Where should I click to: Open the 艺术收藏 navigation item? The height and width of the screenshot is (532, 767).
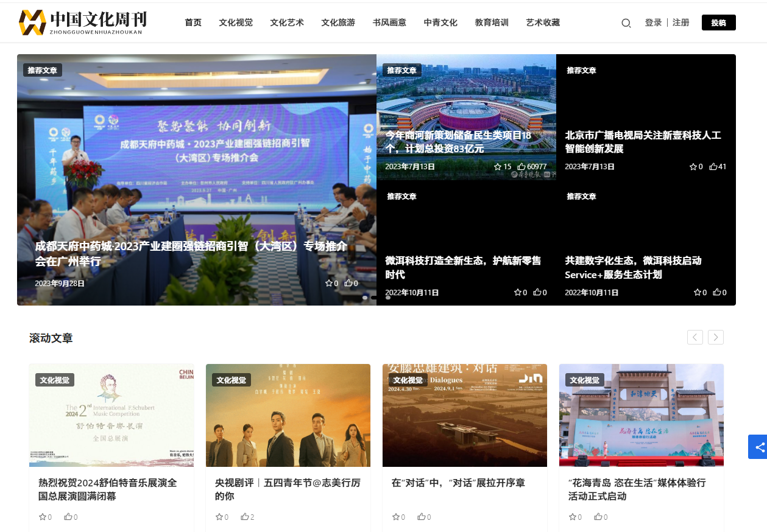(543, 23)
